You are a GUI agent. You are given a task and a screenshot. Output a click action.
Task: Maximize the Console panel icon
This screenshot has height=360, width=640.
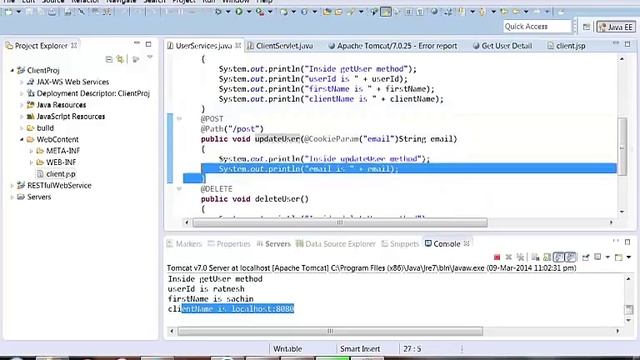pyautogui.click(x=628, y=242)
